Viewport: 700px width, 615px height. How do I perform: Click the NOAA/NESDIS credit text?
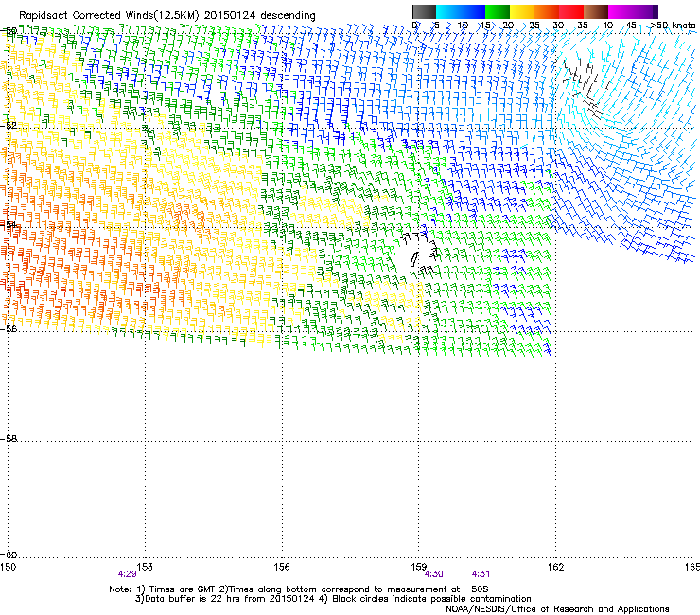click(557, 609)
